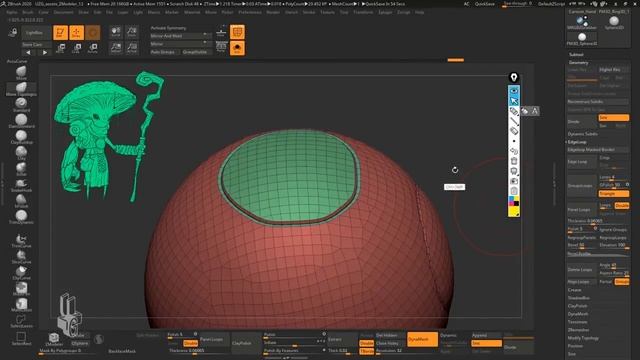Click the large DynaMesh button in bottom shelf
Screen dimensions: 640x360
[x=422, y=339]
